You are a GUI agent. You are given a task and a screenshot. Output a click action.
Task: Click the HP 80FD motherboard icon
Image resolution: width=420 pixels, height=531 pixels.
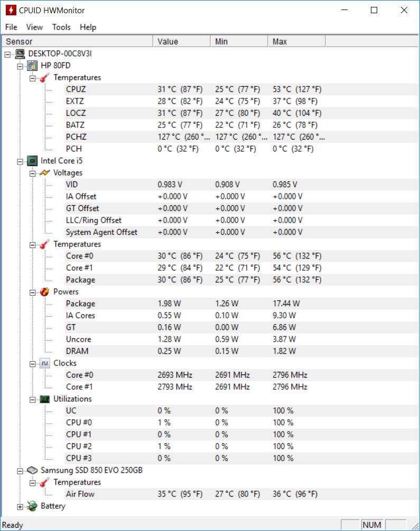coord(32,66)
